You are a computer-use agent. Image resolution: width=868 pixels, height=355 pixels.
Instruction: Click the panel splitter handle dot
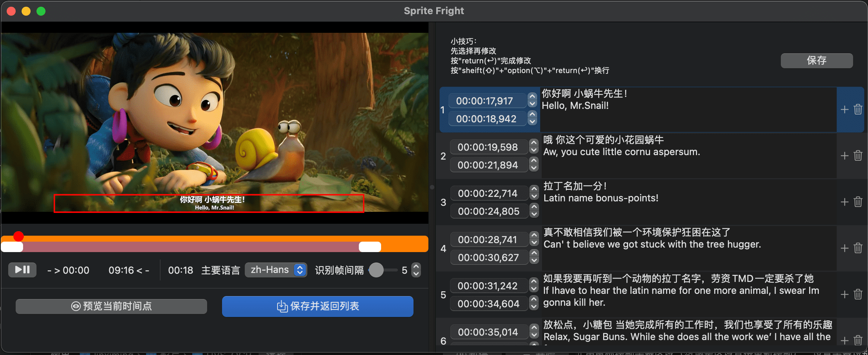pos(432,187)
